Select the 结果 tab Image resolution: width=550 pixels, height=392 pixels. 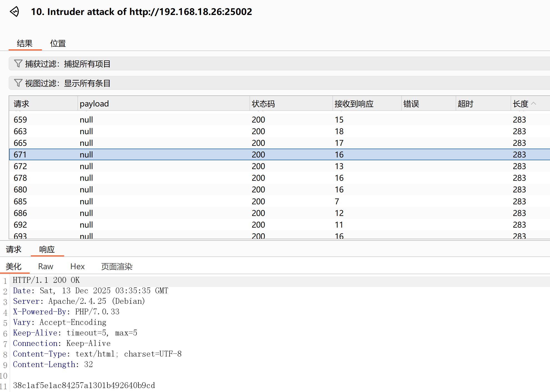pos(25,44)
